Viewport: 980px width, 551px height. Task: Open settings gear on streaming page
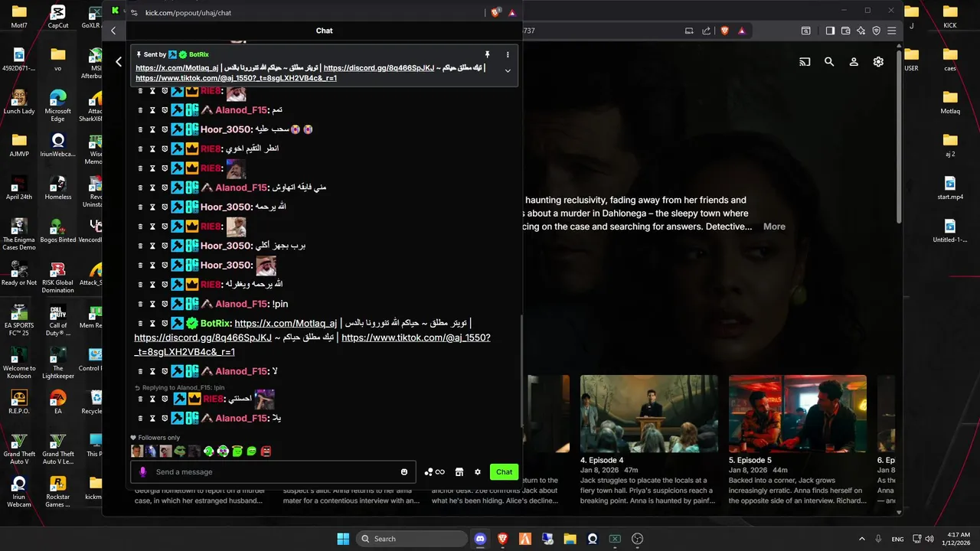click(878, 62)
